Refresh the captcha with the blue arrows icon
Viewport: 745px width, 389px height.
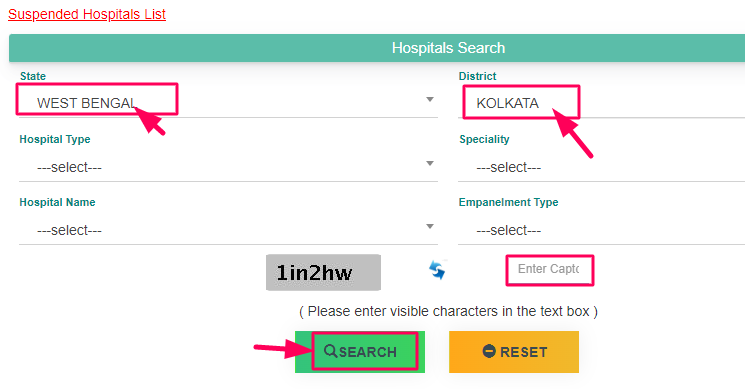(437, 270)
